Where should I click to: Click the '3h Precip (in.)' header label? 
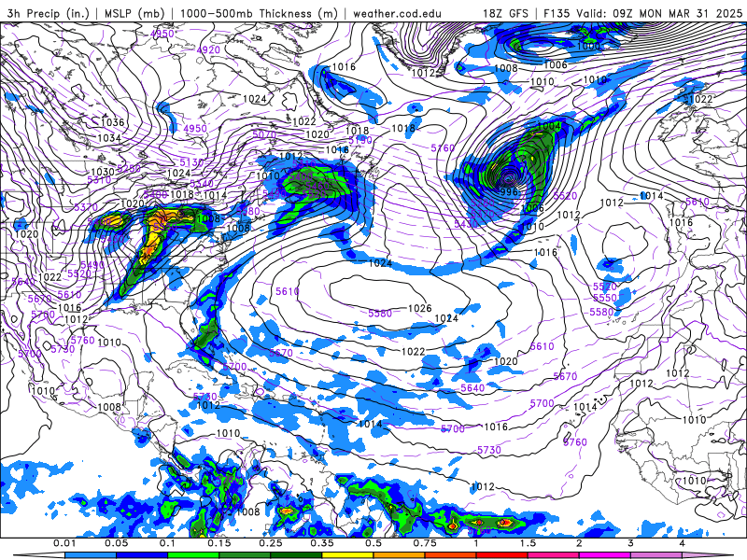point(48,13)
